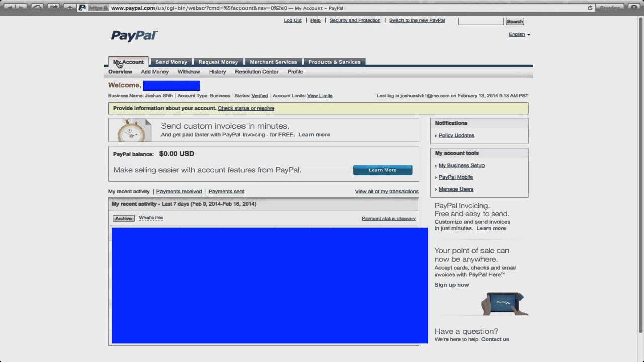Click the page vertical scrollbar
The height and width of the screenshot is (362, 644).
coord(640,176)
